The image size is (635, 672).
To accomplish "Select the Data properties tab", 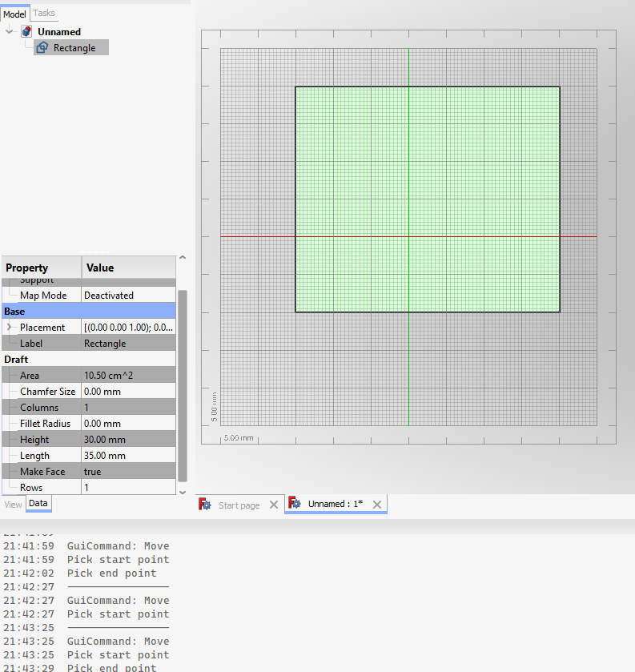I will tap(38, 504).
